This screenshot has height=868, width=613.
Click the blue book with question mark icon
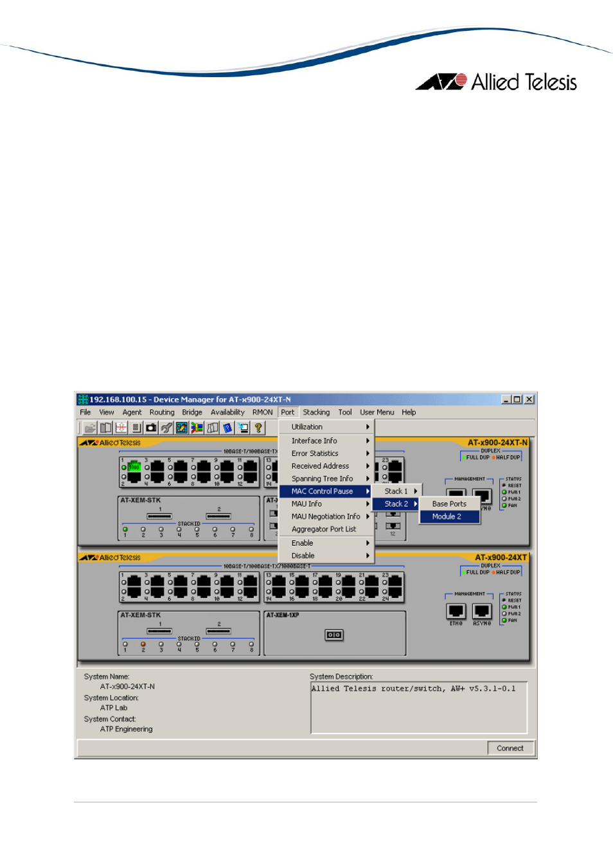(227, 428)
